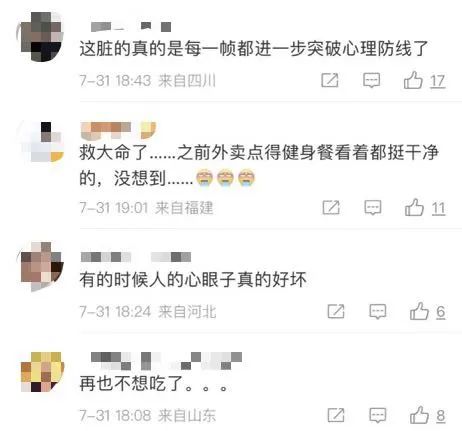Reply to the comment from 四川
The width and height of the screenshot is (462, 431).
coord(371,80)
